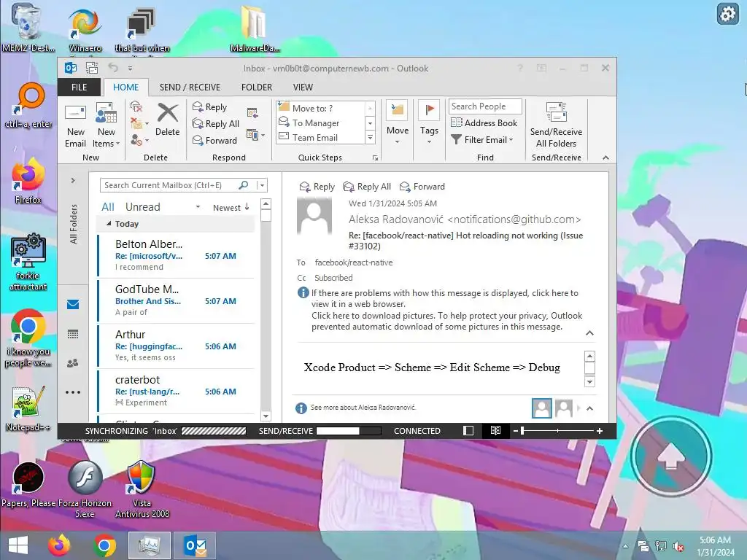Image resolution: width=747 pixels, height=560 pixels.
Task: Collapse the Today group
Action: [109, 223]
